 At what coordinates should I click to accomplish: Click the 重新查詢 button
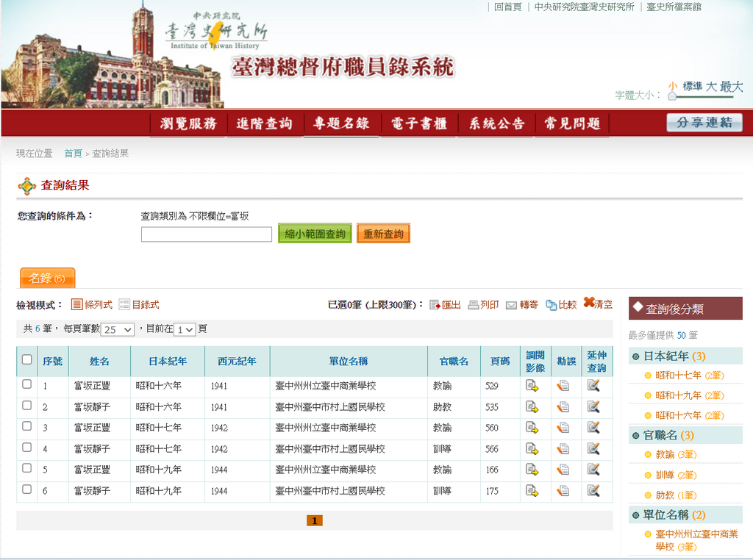click(383, 234)
